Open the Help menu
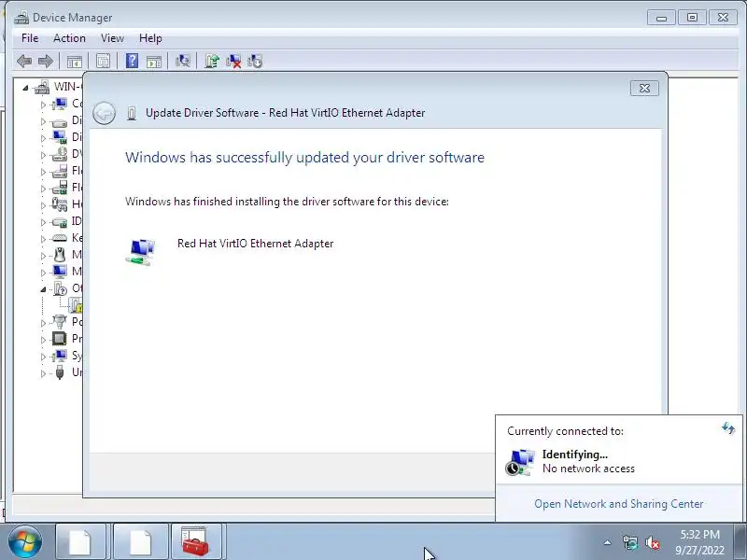The width and height of the screenshot is (747, 560). (150, 38)
